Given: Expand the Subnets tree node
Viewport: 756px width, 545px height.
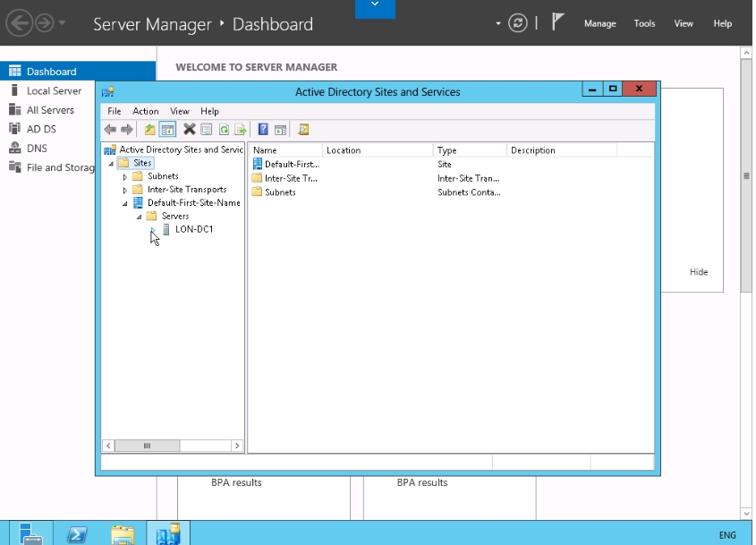Looking at the screenshot, I should pyautogui.click(x=125, y=177).
